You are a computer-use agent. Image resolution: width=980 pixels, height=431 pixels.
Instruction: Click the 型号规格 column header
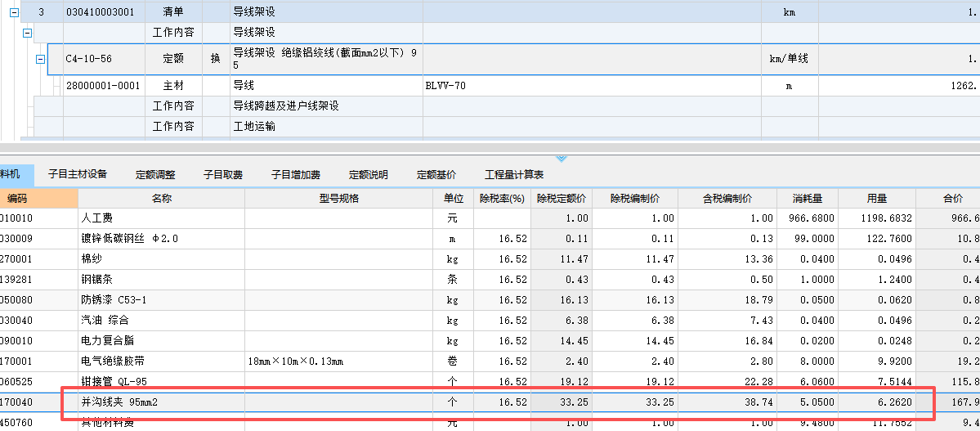click(x=339, y=198)
